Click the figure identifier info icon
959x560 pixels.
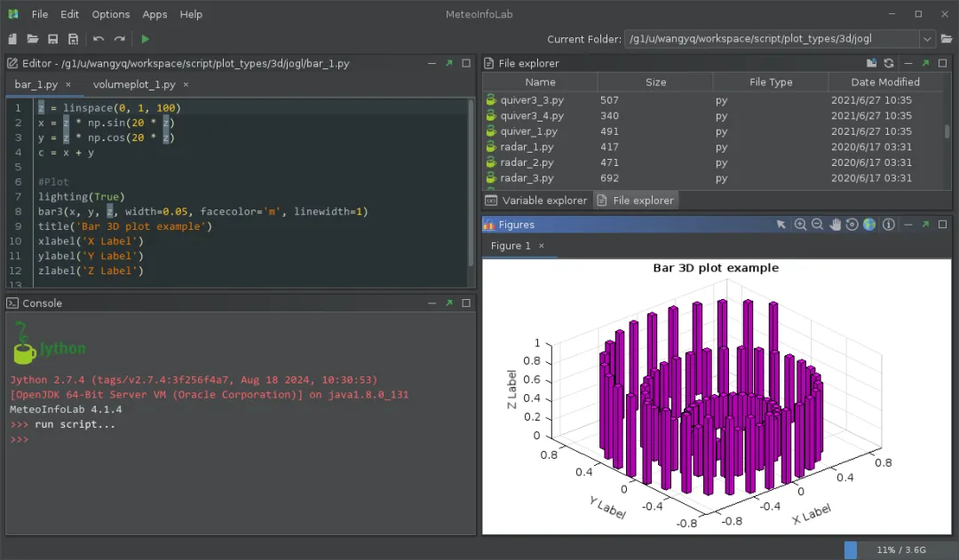pos(889,225)
